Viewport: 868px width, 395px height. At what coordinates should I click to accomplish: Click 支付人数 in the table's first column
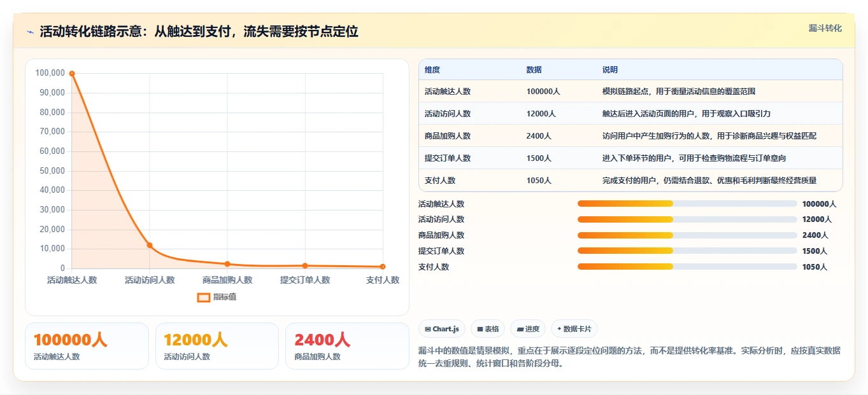440,181
